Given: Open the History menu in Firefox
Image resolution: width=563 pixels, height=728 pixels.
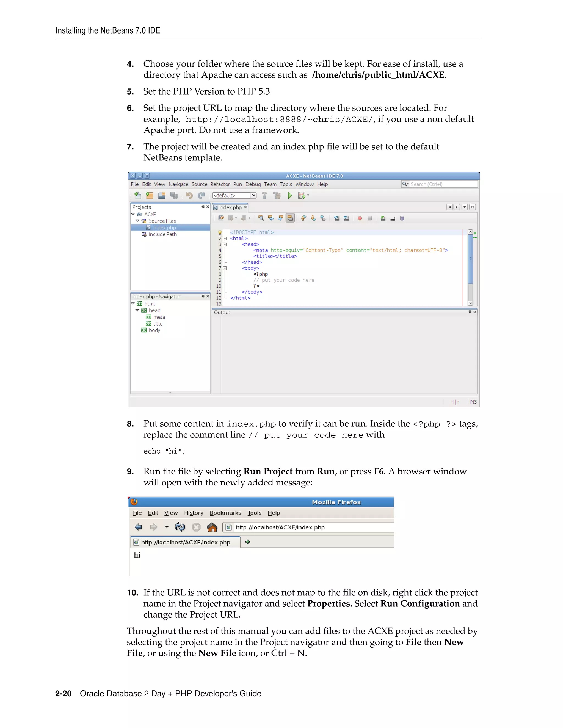Looking at the screenshot, I should click(x=194, y=513).
